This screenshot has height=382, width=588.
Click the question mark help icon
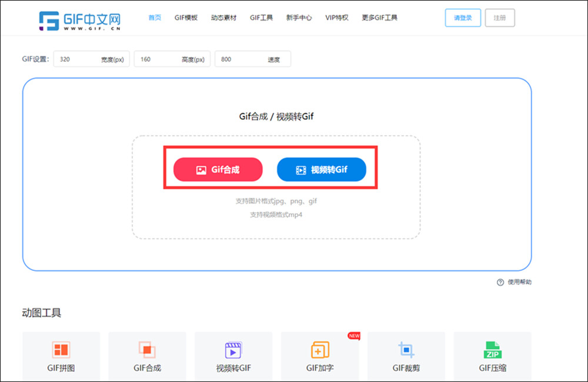(500, 282)
